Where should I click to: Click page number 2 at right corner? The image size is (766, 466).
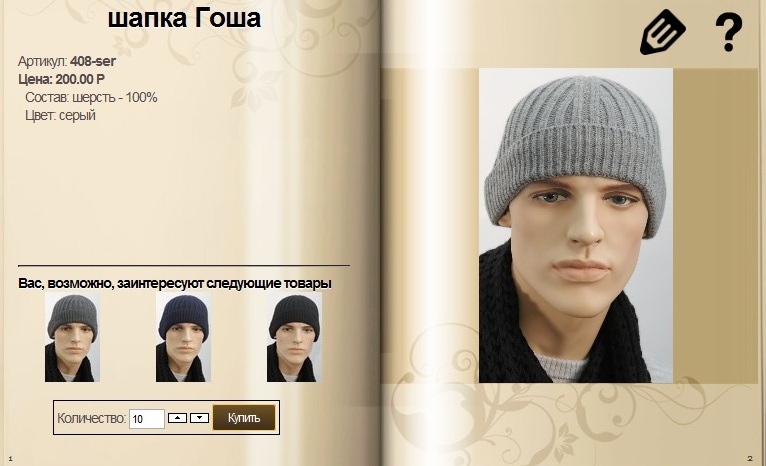point(750,458)
